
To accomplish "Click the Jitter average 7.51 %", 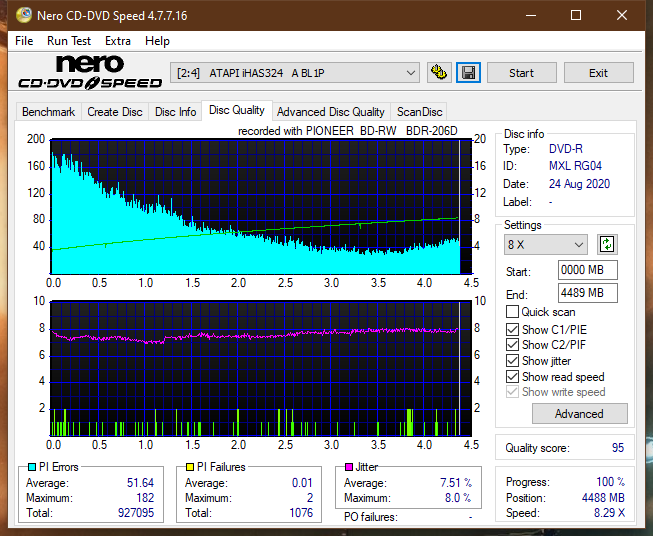I will [x=456, y=483].
